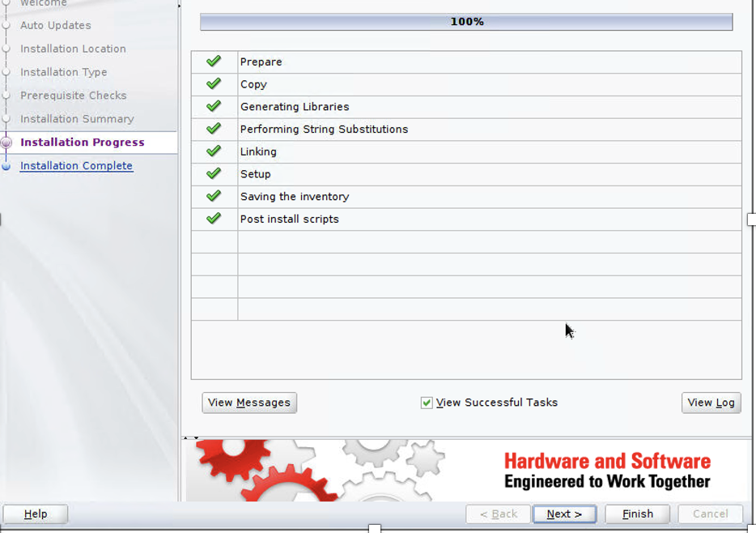Select the Welcome step
Screen dimensions: 756x533
point(44,3)
